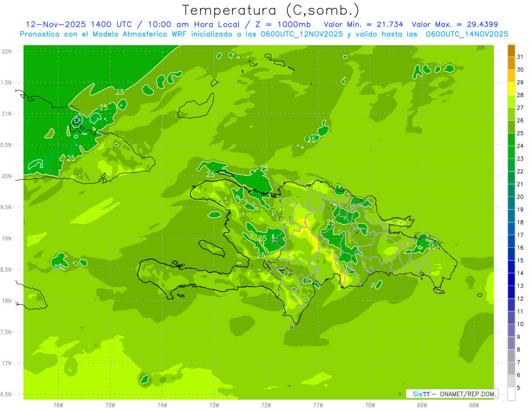Click the "70W" longitude axis label
532x411 pixels.
point(370,405)
